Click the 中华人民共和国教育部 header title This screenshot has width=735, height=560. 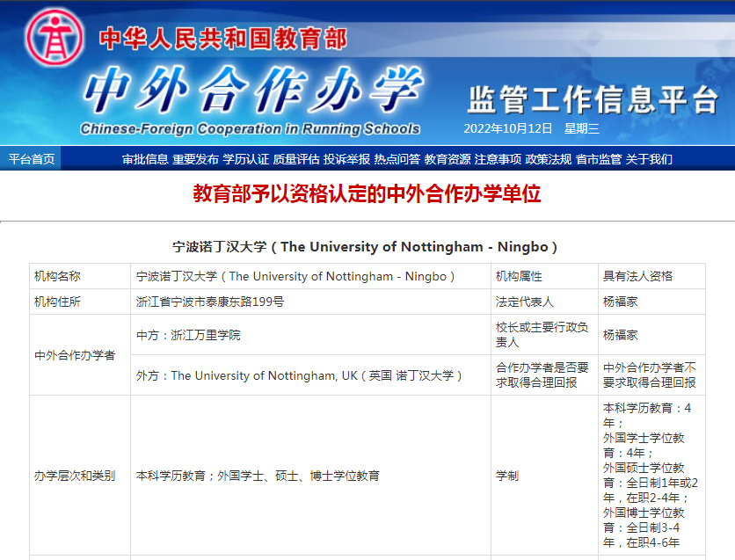coord(223,39)
